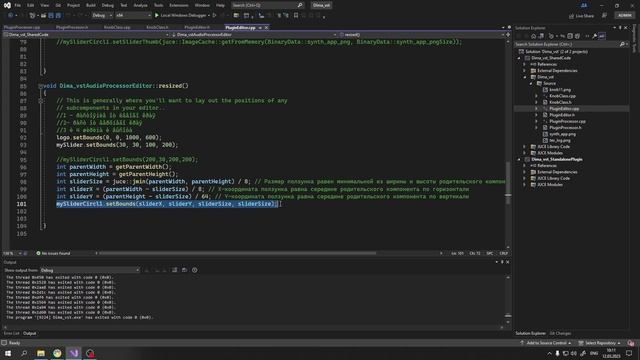Open the Debug configuration dropdown
640x360 pixels.
pyautogui.click(x=102, y=16)
